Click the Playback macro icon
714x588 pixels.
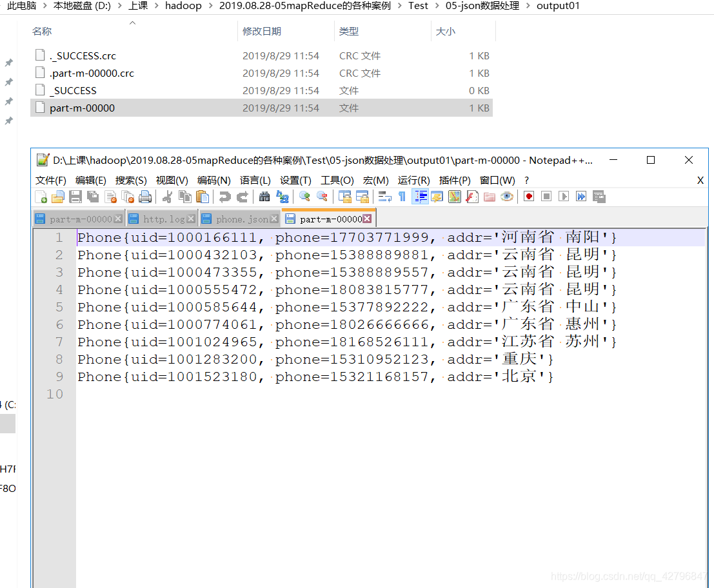[564, 197]
